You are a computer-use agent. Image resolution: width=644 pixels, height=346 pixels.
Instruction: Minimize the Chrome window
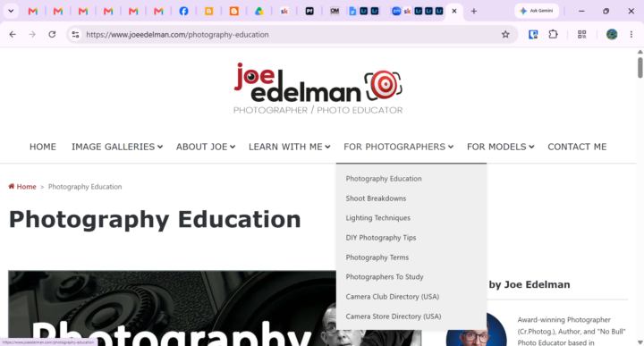pyautogui.click(x=581, y=11)
